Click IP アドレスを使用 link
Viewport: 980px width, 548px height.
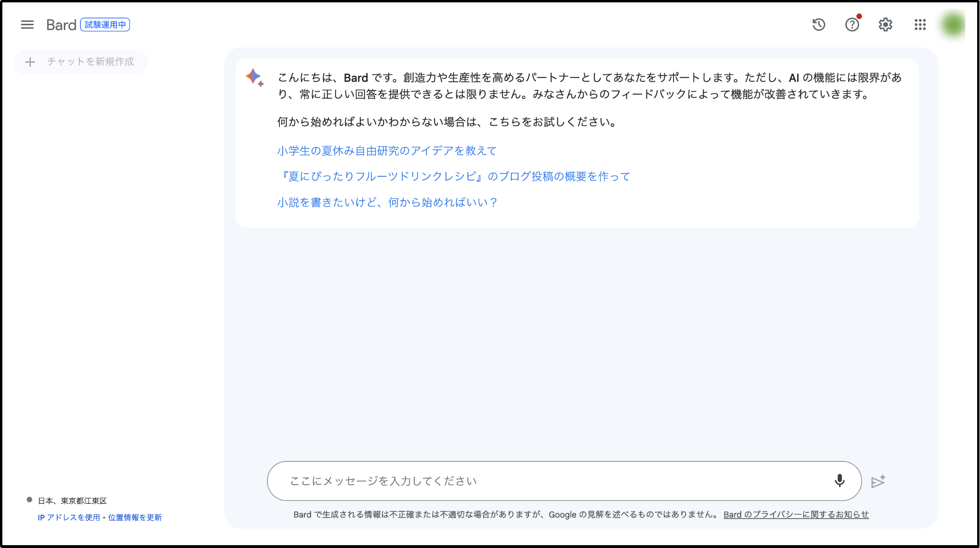point(69,518)
